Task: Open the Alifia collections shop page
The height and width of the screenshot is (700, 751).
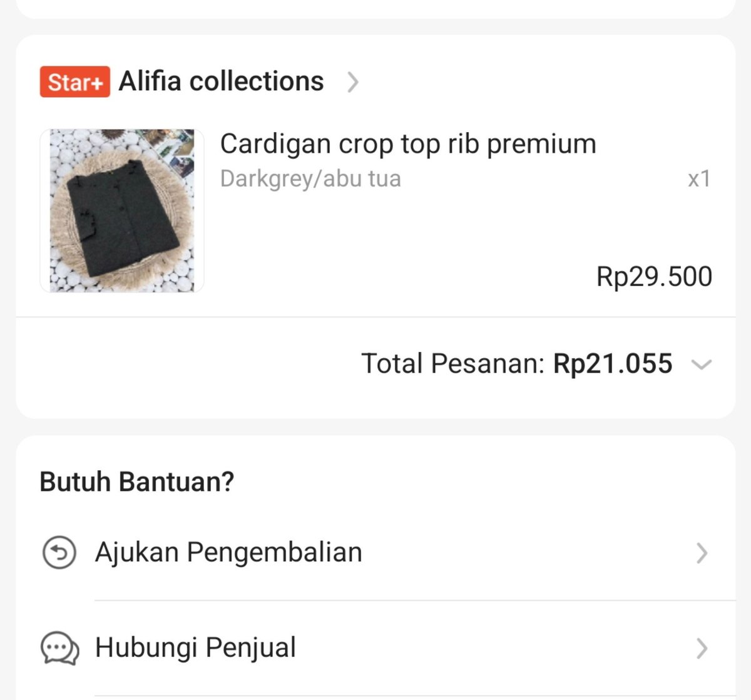Action: pos(222,81)
